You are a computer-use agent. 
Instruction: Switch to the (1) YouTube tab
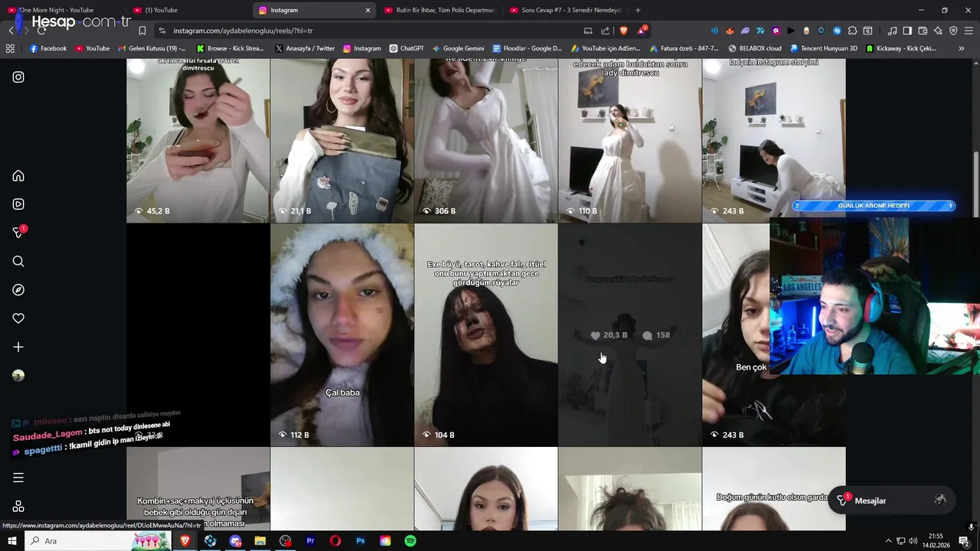click(x=188, y=10)
